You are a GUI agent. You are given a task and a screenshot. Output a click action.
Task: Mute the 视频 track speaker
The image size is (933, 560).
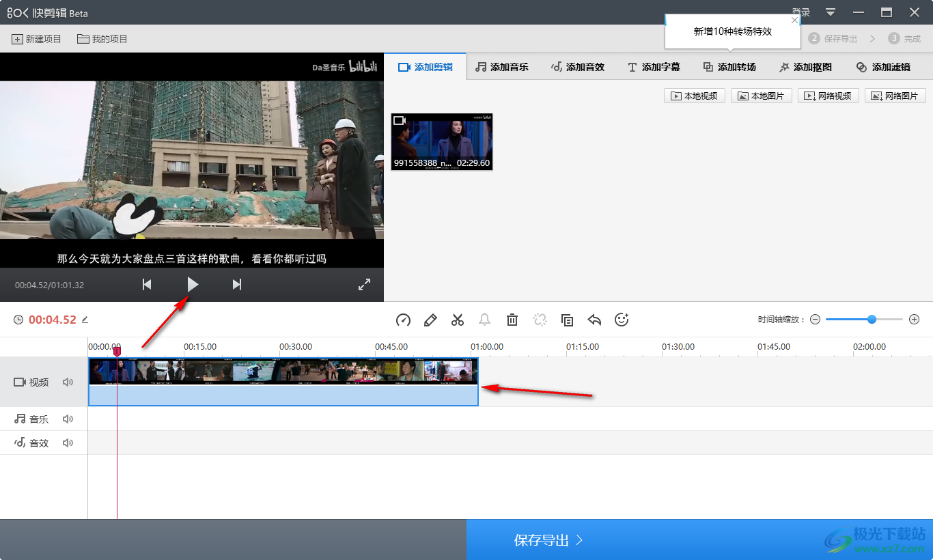click(x=68, y=382)
